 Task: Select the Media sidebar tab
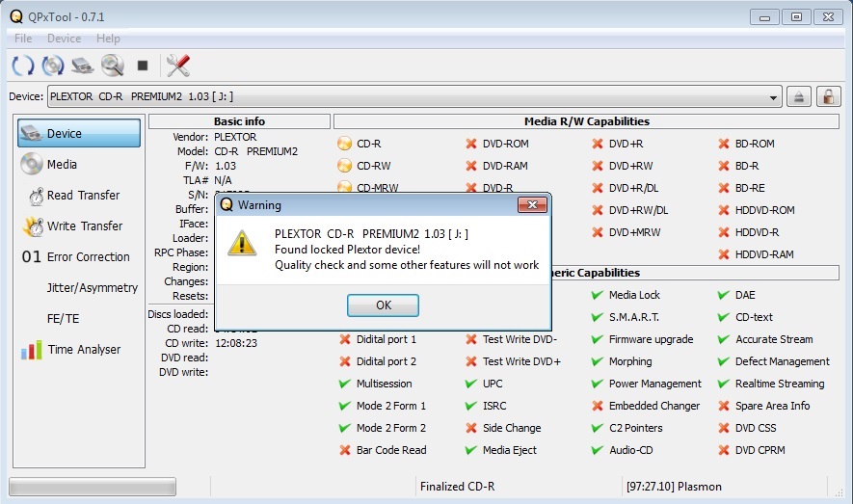click(79, 164)
